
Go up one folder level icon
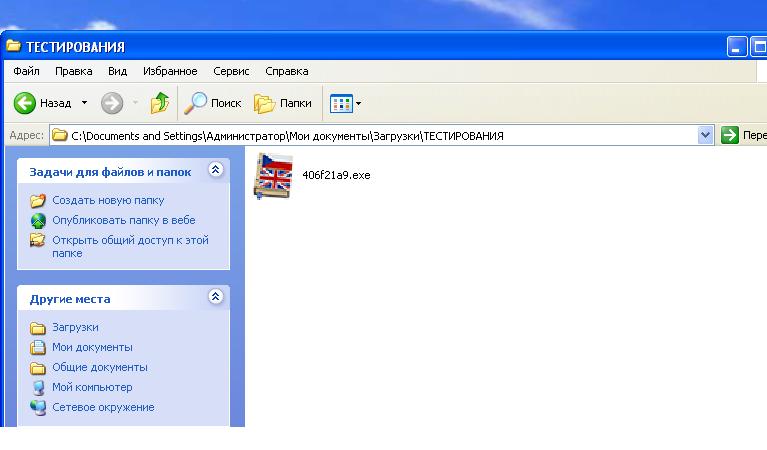(160, 103)
